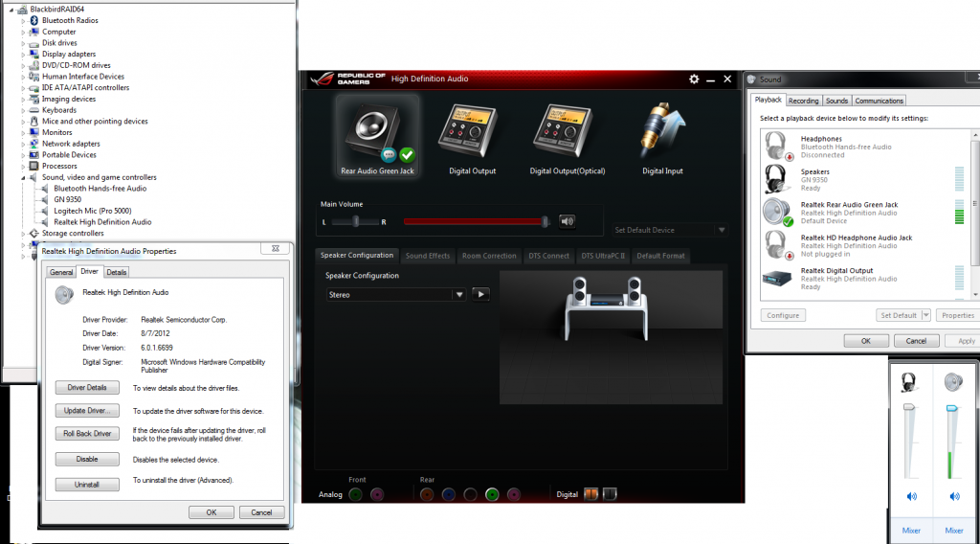Viewport: 980px width, 544px height.
Task: Switch to Details tab in Properties
Action: pos(116,272)
